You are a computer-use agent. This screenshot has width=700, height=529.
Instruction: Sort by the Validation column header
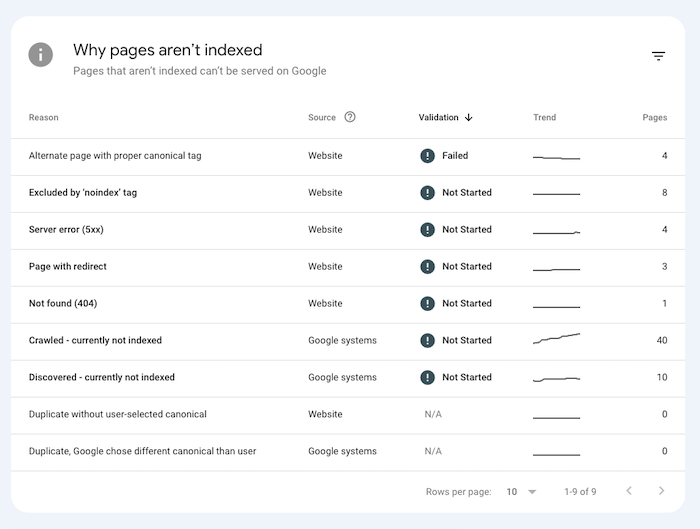tap(438, 117)
